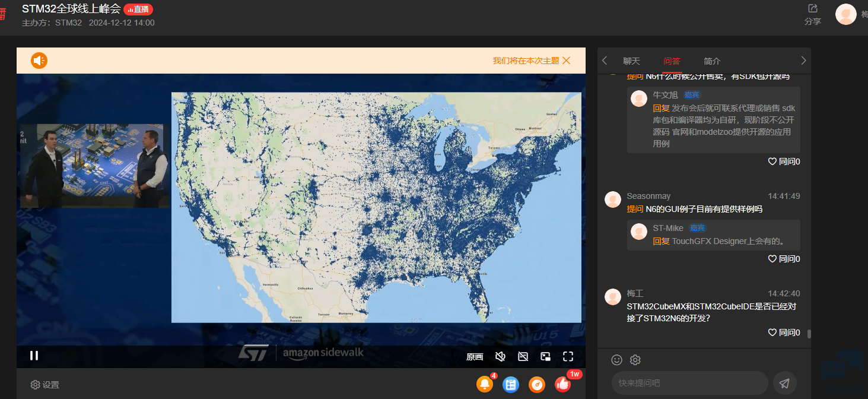Switch the player to fullscreen
This screenshot has height=399, width=868.
568,356
